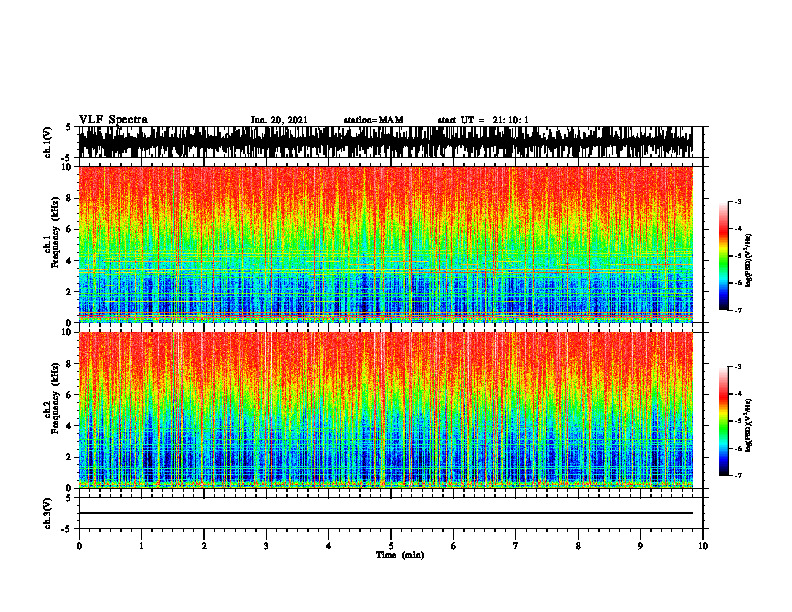Select the ch.2 colorbar log(PSD) label
This screenshot has height=612, width=792.
tap(749, 426)
